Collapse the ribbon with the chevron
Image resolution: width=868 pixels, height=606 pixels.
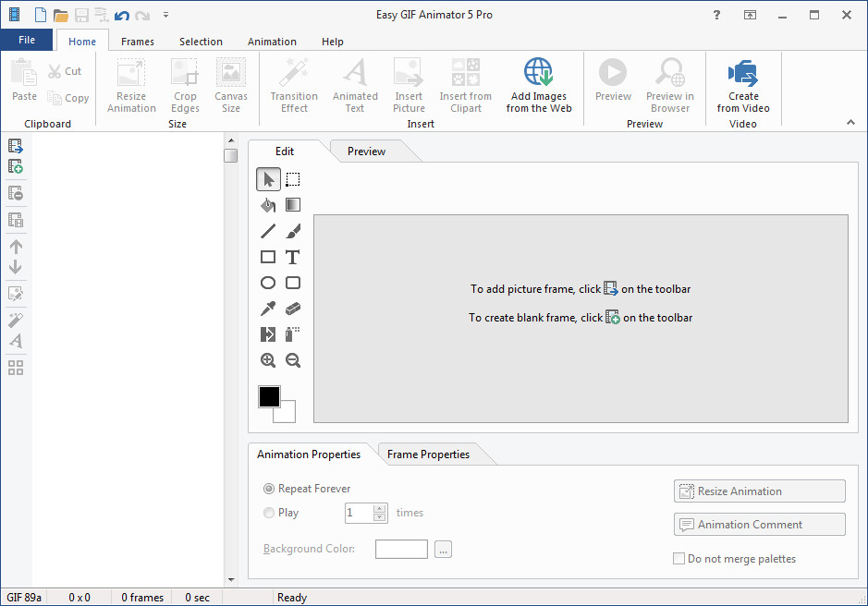(850, 122)
